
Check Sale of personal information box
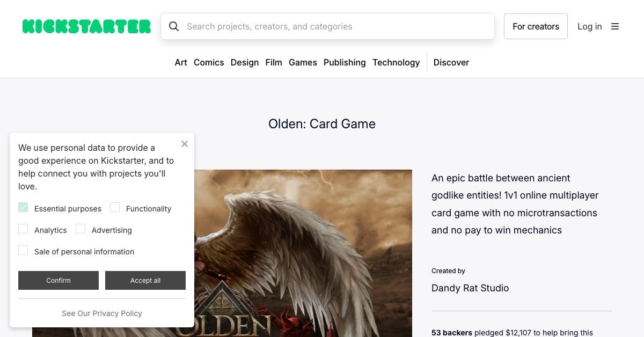point(23,250)
